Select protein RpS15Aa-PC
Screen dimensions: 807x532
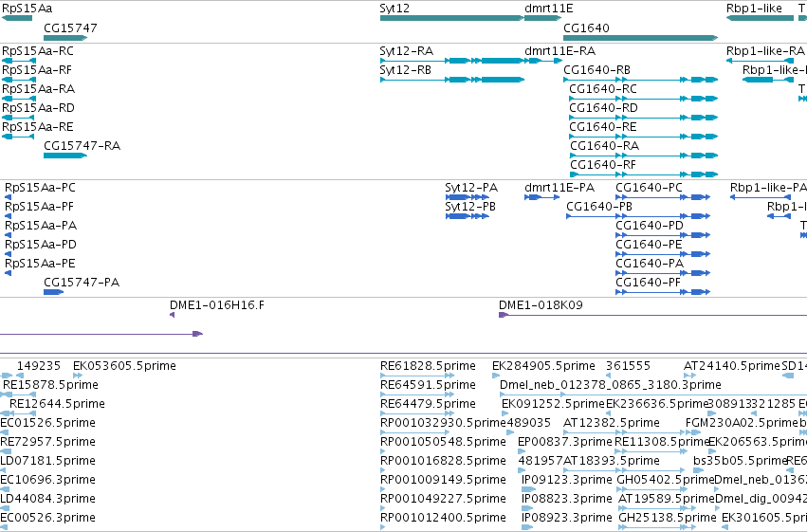[x=40, y=188]
